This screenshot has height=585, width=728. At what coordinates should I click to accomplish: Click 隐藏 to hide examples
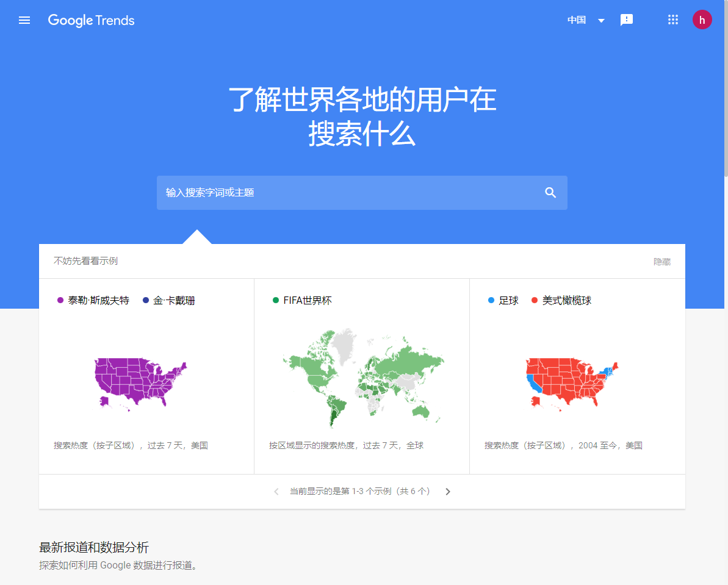click(x=661, y=262)
